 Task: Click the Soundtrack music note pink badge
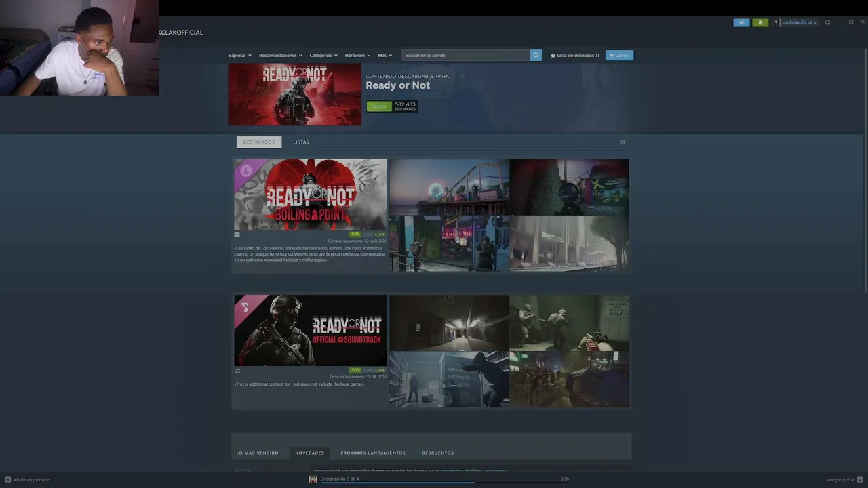[245, 306]
